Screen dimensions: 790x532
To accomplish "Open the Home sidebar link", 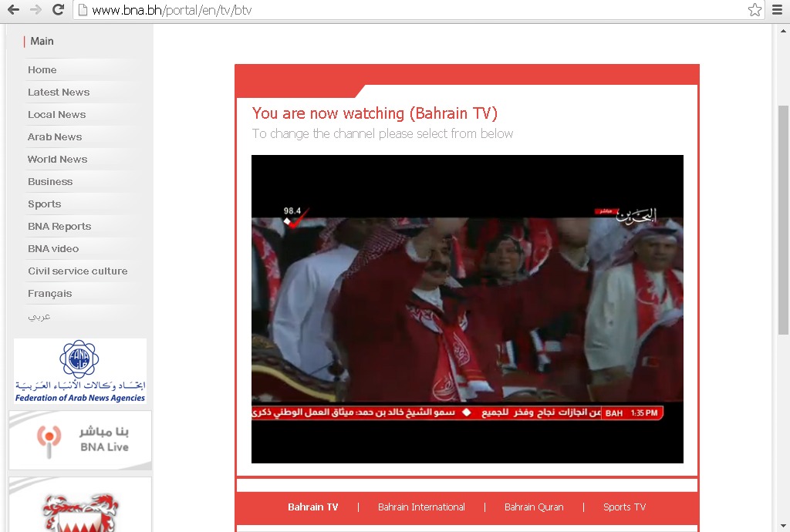I will pyautogui.click(x=42, y=70).
